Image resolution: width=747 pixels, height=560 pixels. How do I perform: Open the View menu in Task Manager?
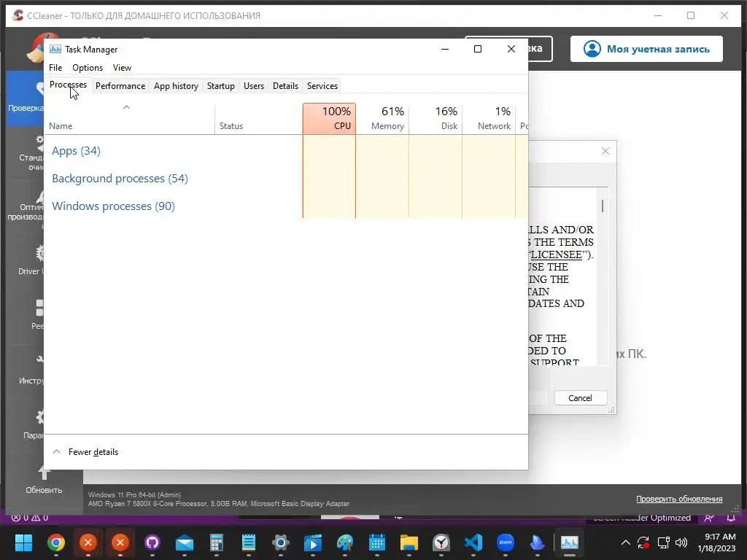[122, 68]
